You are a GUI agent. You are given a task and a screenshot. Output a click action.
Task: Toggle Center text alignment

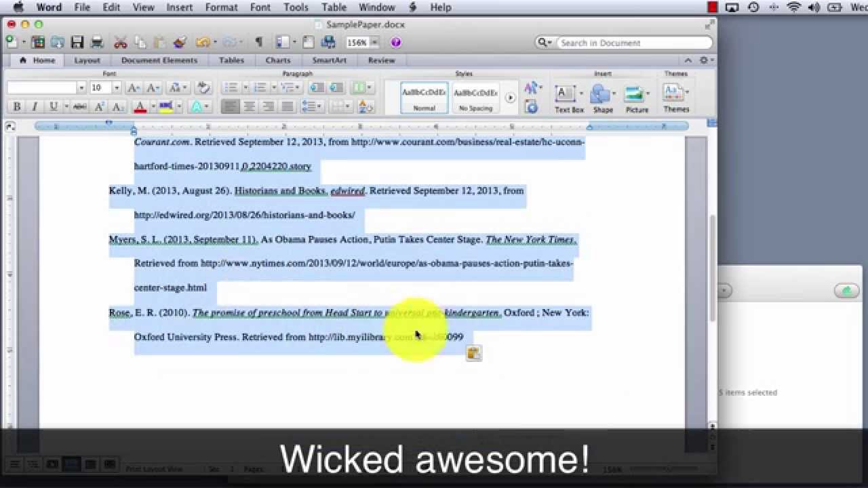click(x=250, y=106)
